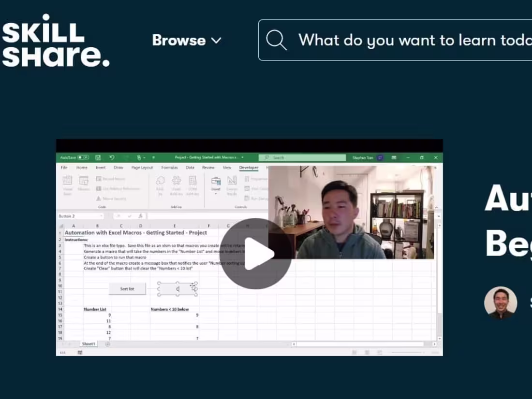Viewport: 532px width, 399px height.
Task: Open the Browse dropdown menu
Action: (x=187, y=41)
